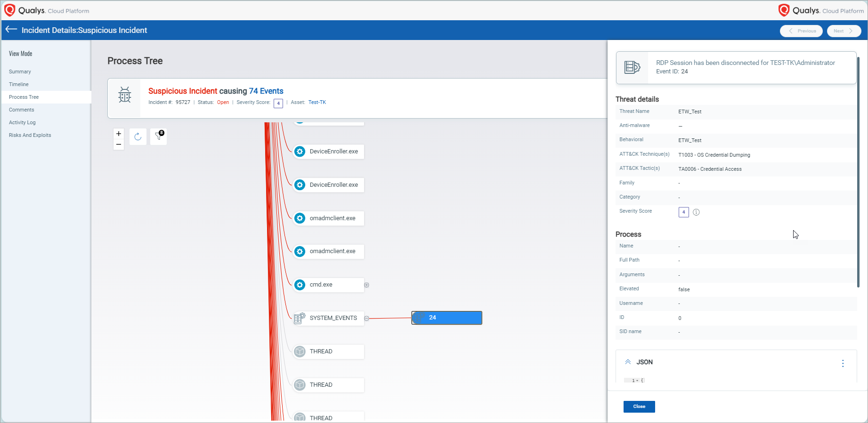Click the cmd.exe gear icon
The height and width of the screenshot is (423, 868).
coord(300,285)
